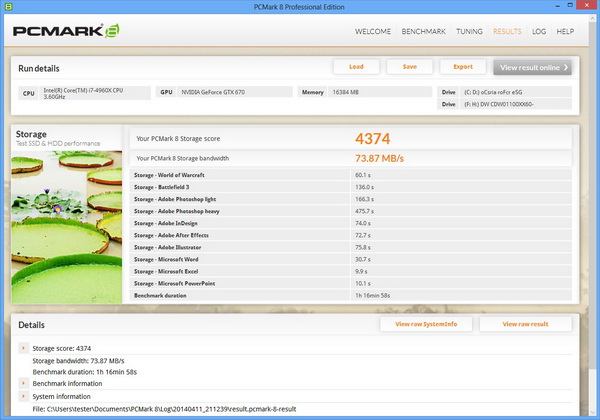600x420 pixels.
Task: Click the app icon in title bar
Action: click(x=8, y=7)
